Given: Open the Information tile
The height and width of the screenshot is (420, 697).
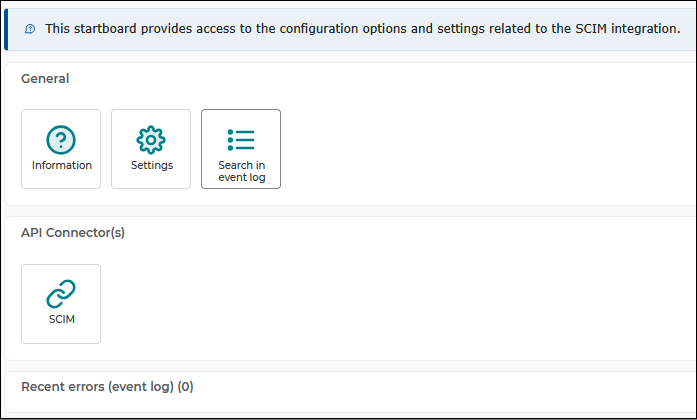Looking at the screenshot, I should pos(61,149).
